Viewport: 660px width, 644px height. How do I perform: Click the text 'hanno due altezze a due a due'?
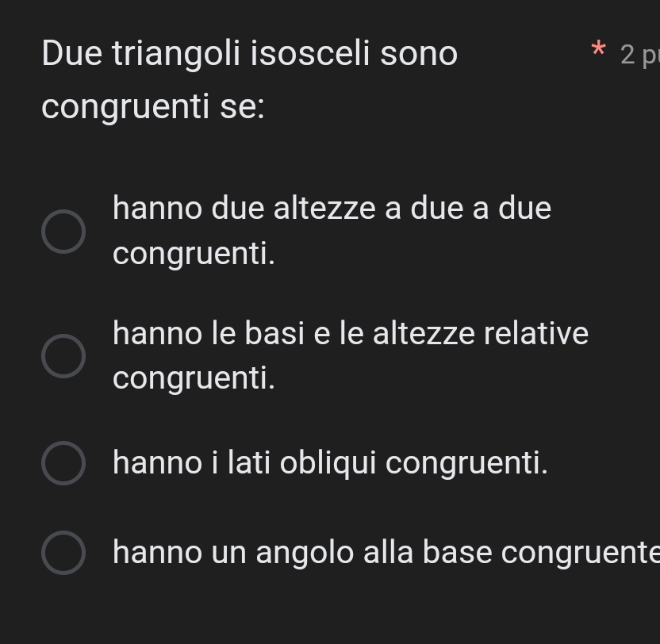coord(332,209)
